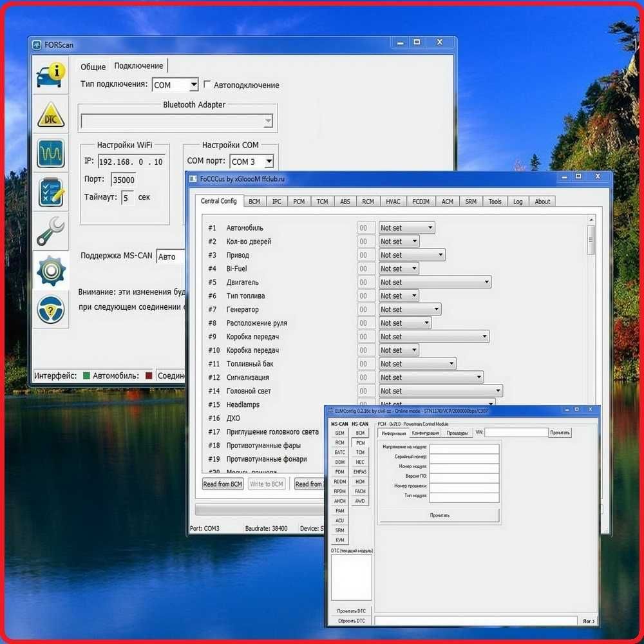
Task: Open the vehicle information section in FORScan
Action: pos(50,76)
